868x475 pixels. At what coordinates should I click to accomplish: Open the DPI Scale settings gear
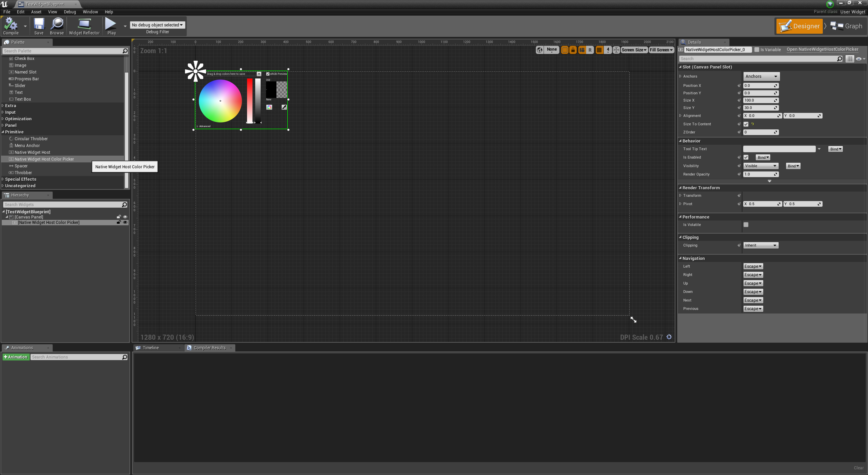pyautogui.click(x=669, y=337)
